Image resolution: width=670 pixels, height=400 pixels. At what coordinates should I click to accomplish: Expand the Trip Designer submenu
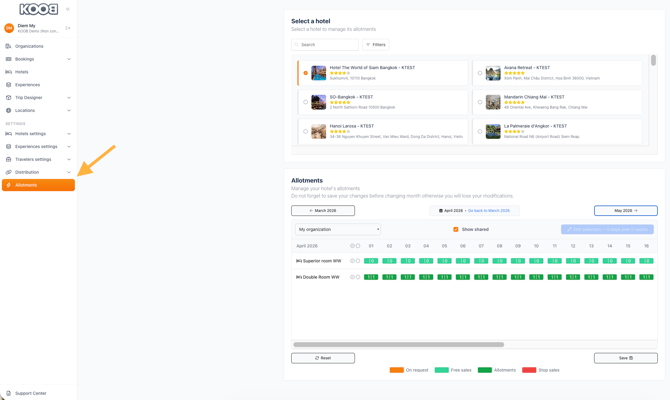[69, 98]
